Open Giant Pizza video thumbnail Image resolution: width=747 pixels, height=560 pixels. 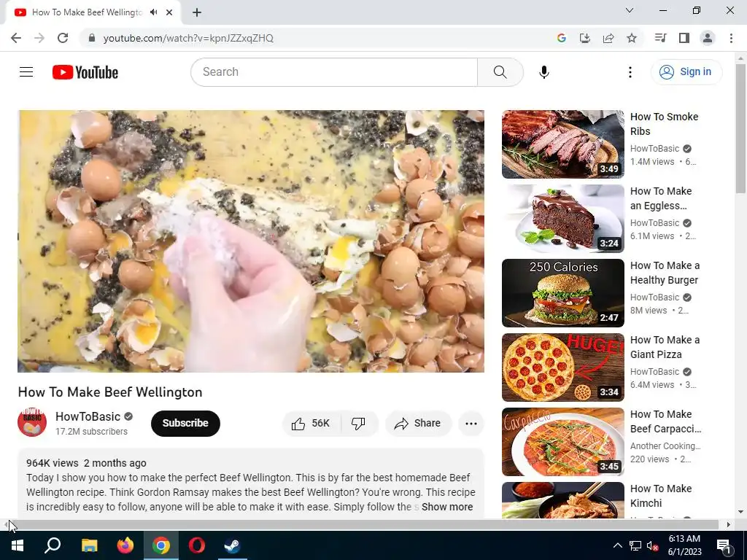click(562, 367)
